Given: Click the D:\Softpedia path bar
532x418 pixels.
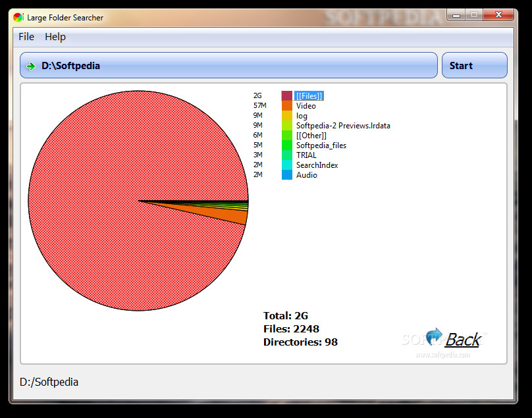Looking at the screenshot, I should click(x=228, y=65).
